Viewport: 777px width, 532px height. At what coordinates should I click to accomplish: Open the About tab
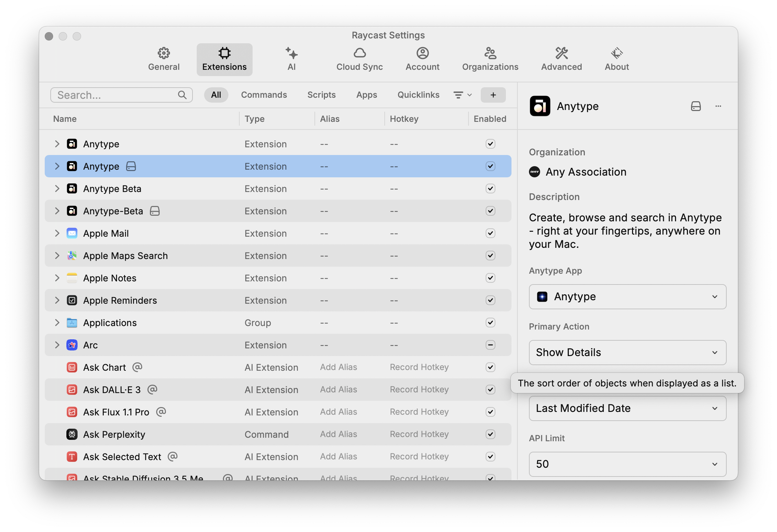tap(617, 59)
